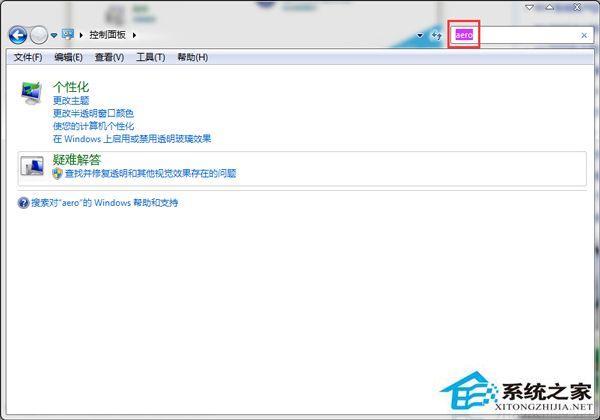This screenshot has width=600, height=420.
Task: Click the Control Panel icon in address bar
Action: 68,35
